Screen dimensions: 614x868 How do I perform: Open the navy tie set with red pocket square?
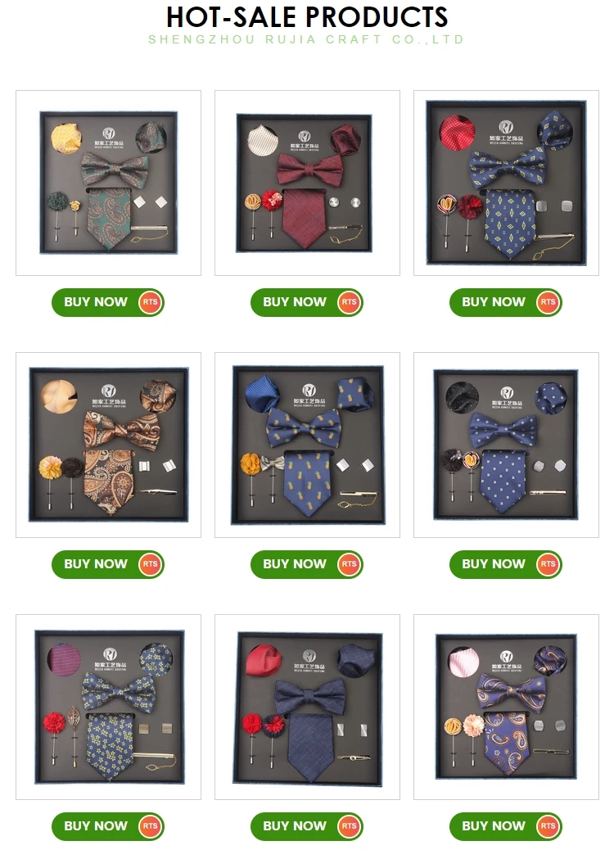pyautogui.click(x=307, y=707)
